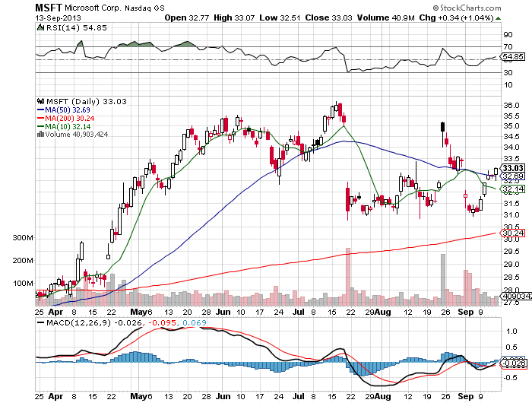Click the 29.0 price axis label
The height and width of the screenshot is (403, 532).
point(511,265)
